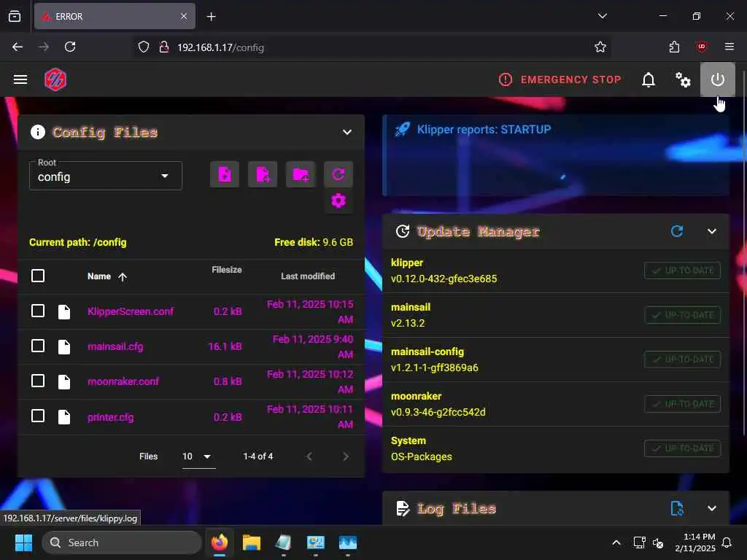
Task: Click the Log Files panel icon
Action: 403,508
